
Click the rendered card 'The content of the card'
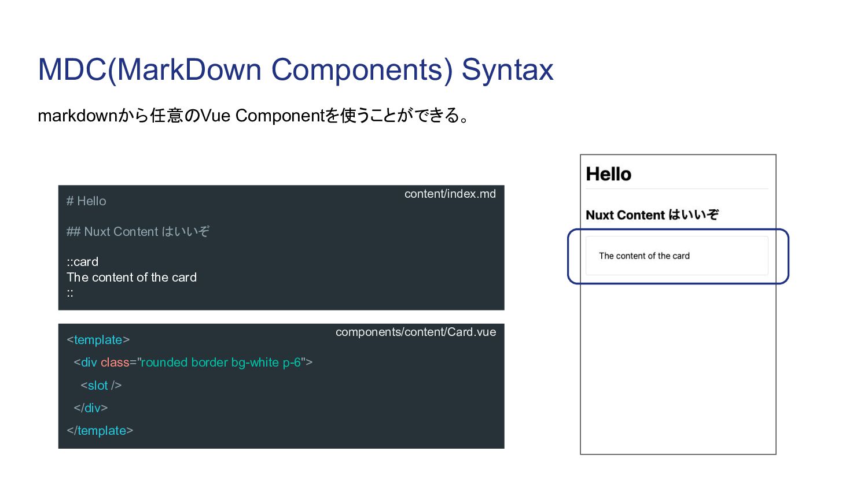pyautogui.click(x=677, y=256)
